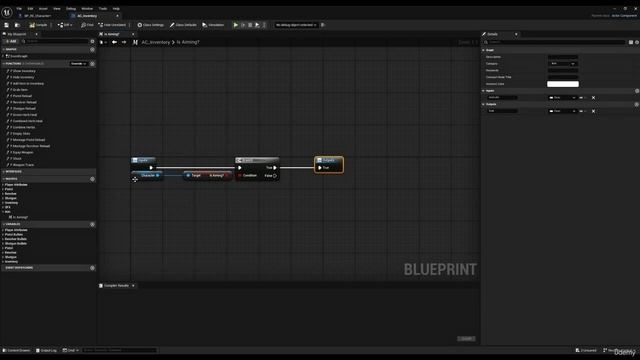
Task: Click the Find button in the toolbar
Action: click(x=87, y=25)
